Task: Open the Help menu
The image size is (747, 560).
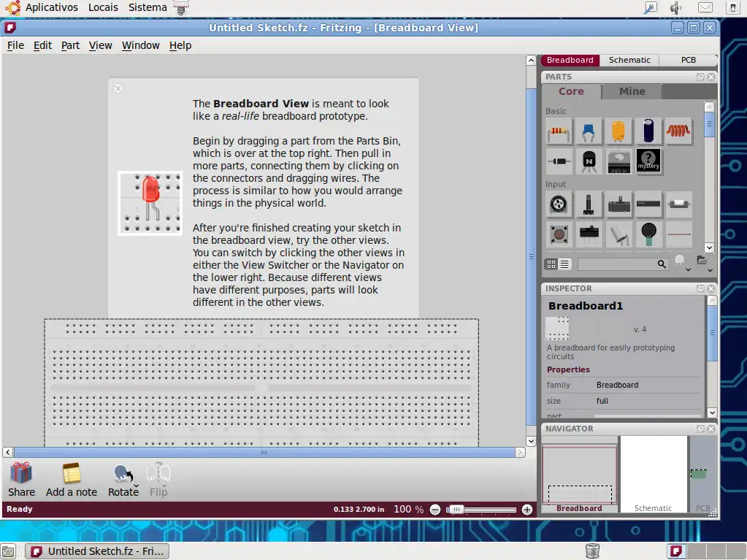Action: tap(180, 45)
